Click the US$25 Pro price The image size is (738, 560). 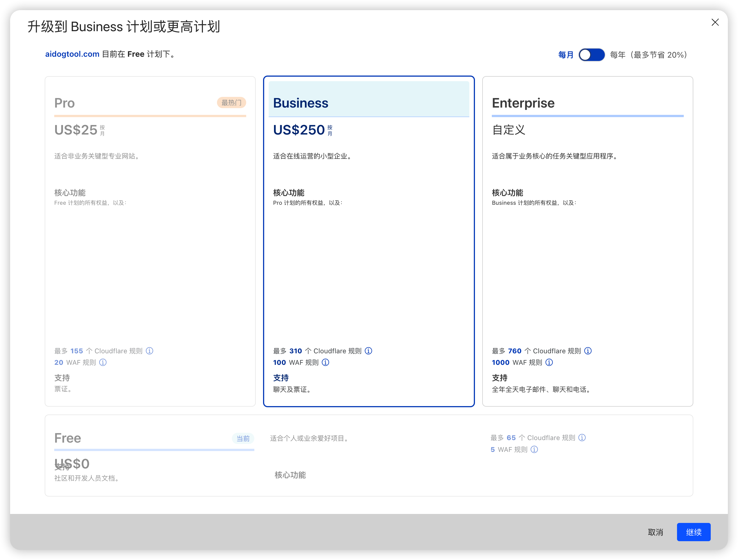(x=76, y=130)
